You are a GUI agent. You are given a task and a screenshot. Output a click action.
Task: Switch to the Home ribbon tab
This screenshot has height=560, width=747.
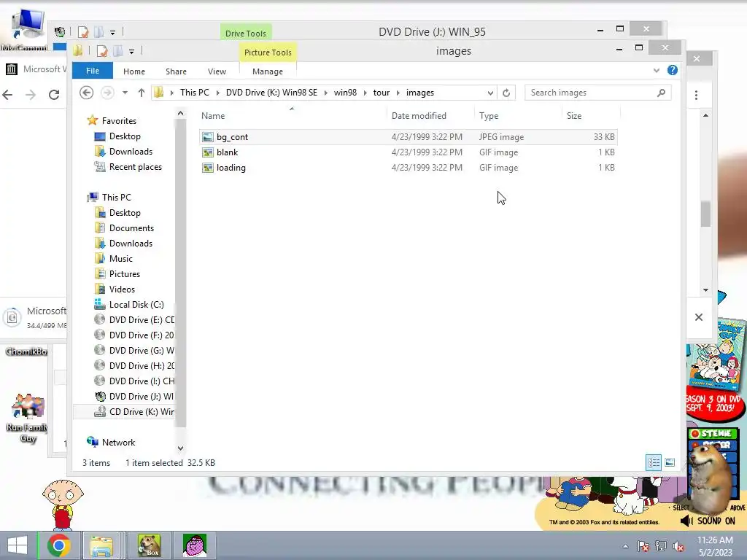(134, 71)
